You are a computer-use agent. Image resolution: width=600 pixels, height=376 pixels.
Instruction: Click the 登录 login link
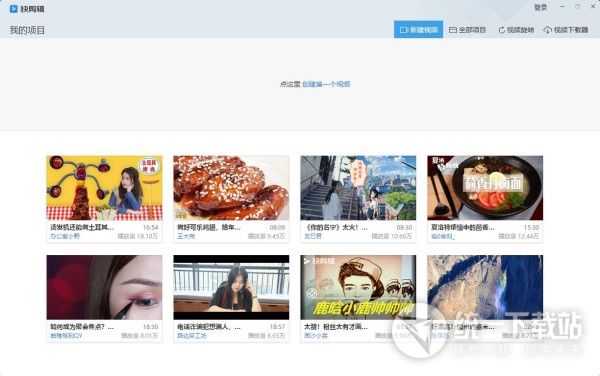point(540,7)
